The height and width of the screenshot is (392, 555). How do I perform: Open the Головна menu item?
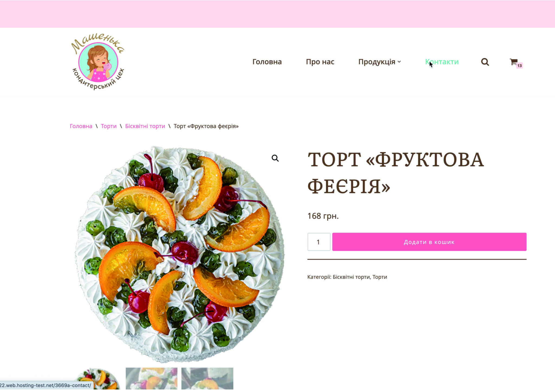pos(267,62)
